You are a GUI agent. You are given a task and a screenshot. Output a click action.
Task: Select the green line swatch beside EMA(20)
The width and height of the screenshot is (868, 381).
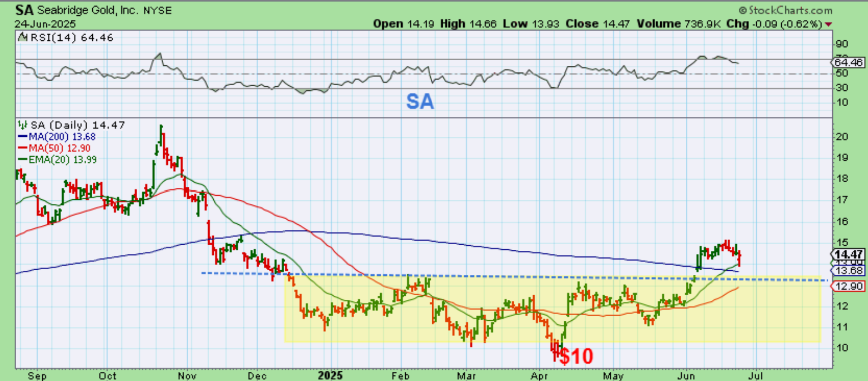(x=22, y=159)
